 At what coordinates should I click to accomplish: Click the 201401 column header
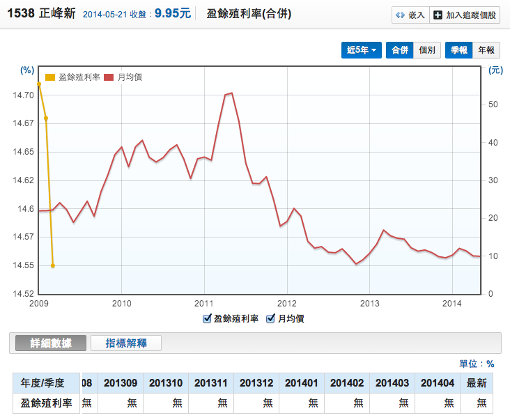coord(301,383)
